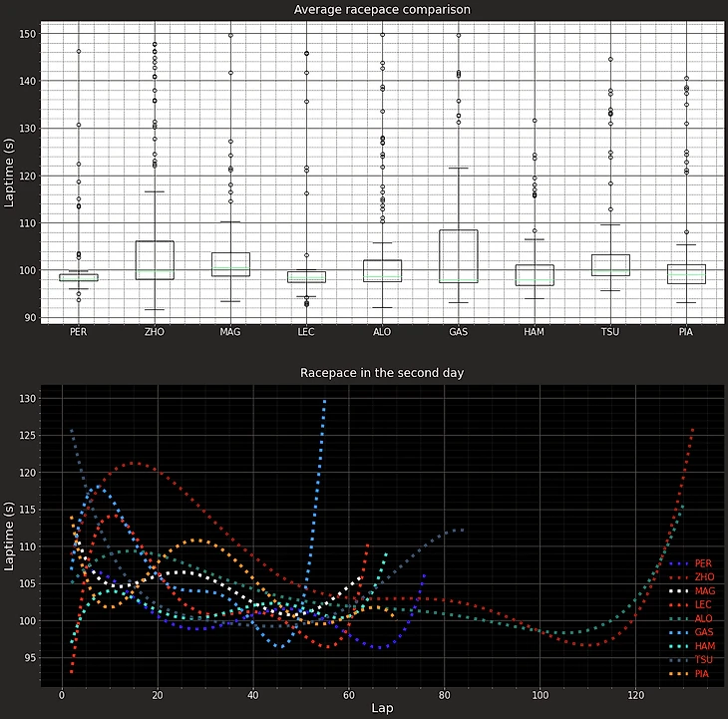
Task: Click the GAS box in the boxplot
Action: pyautogui.click(x=458, y=256)
